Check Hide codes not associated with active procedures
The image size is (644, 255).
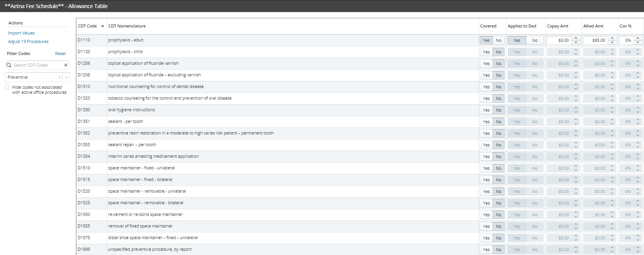(x=7, y=87)
